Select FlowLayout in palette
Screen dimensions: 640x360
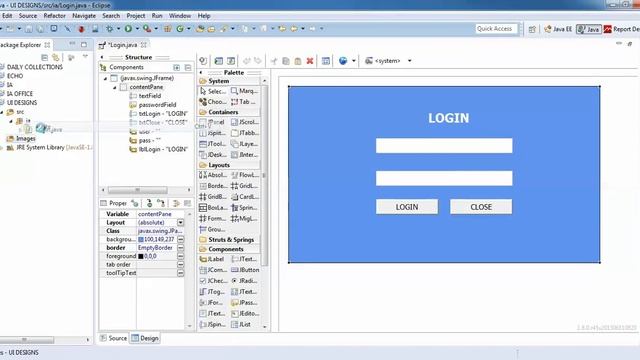click(x=244, y=175)
